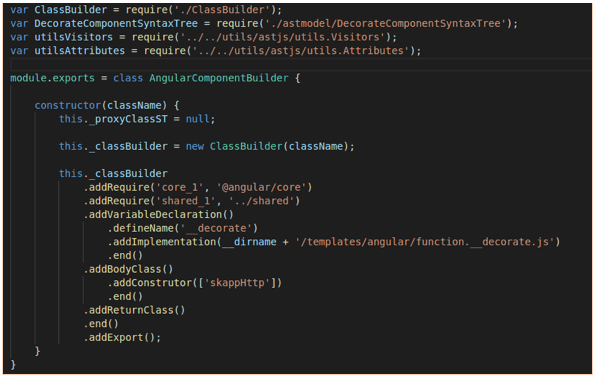This screenshot has width=593, height=376.
Task: Click 'new ClassBuilder(className)' expression
Action: click(x=267, y=146)
